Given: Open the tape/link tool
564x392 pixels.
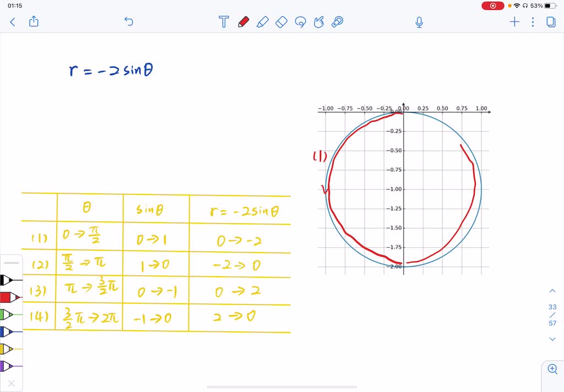Looking at the screenshot, I should [337, 22].
